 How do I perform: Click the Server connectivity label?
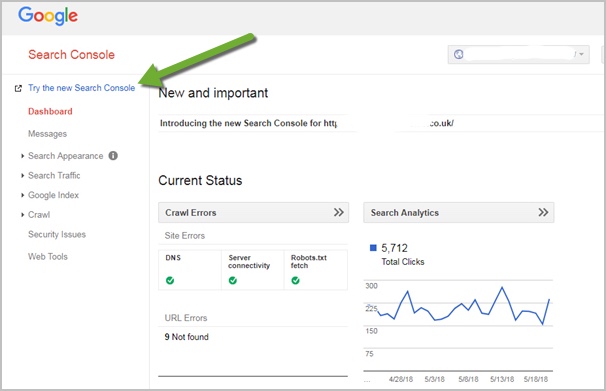249,262
